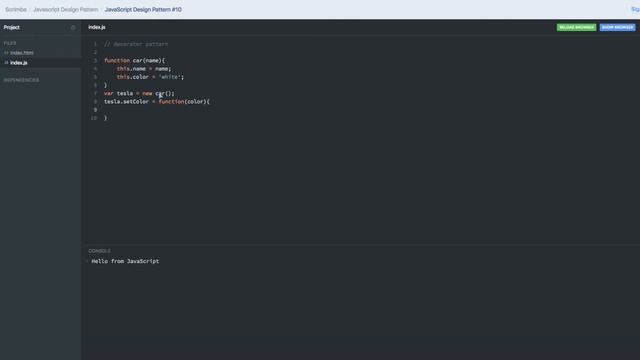The image size is (640, 360).
Task: Click the Files section label
Action: pos(10,43)
